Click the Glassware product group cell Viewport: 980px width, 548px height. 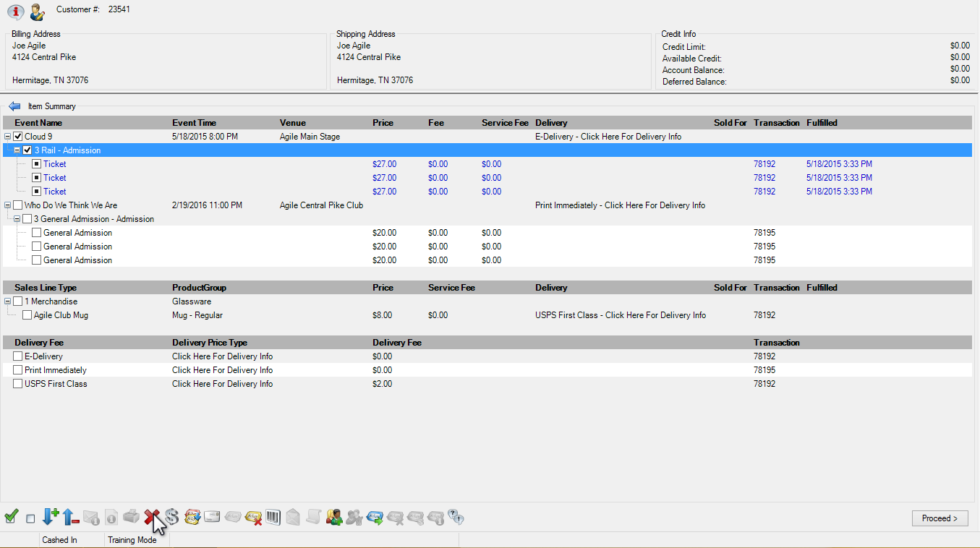coord(191,301)
